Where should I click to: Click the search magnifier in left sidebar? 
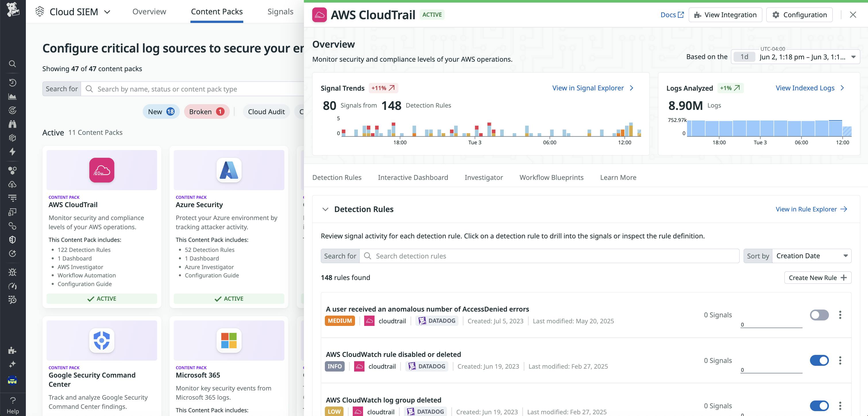coord(12,64)
